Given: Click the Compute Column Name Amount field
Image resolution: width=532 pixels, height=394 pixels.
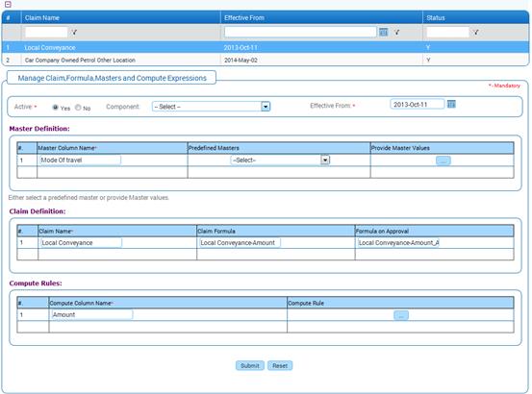Looking at the screenshot, I should [x=92, y=315].
